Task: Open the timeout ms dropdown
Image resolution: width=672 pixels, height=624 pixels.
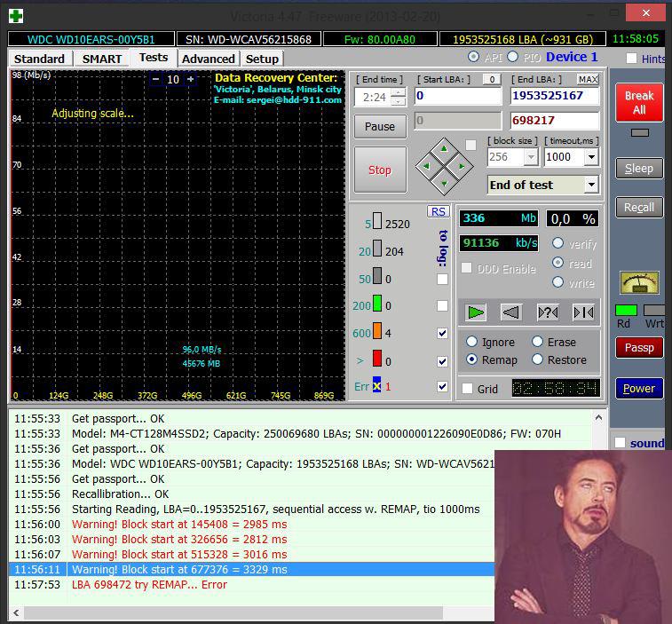Action: (x=591, y=157)
